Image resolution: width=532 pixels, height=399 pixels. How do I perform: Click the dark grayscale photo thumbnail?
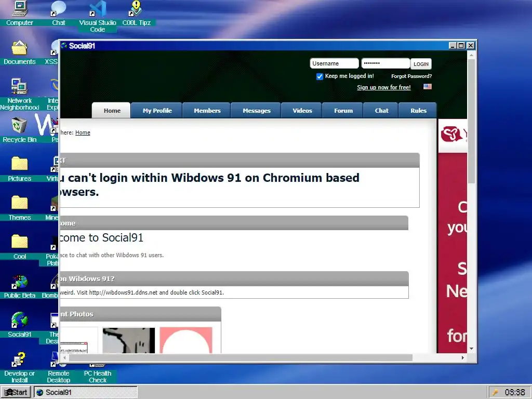[129, 340]
